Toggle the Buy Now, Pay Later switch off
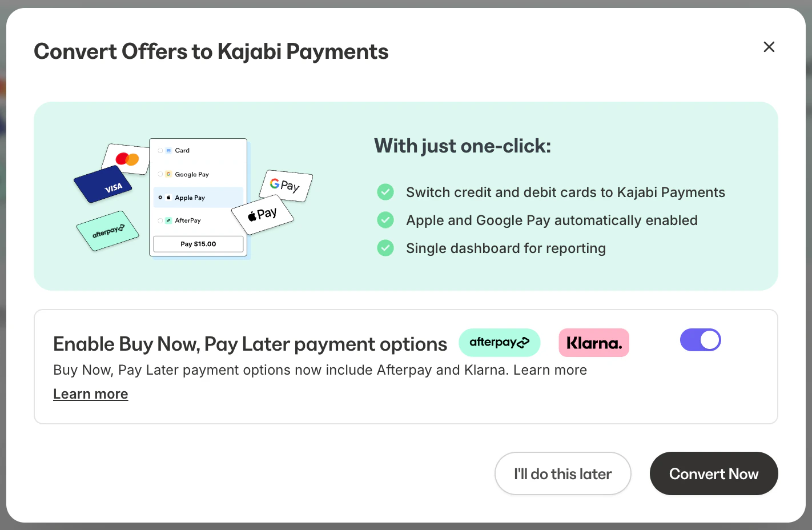 tap(701, 340)
